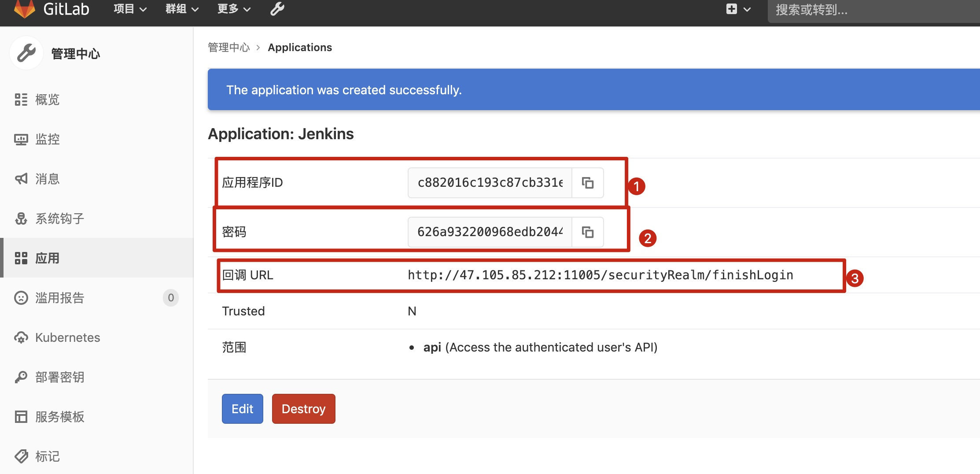980x474 pixels.
Task: Click the 服务模板 layout icon
Action: point(21,417)
